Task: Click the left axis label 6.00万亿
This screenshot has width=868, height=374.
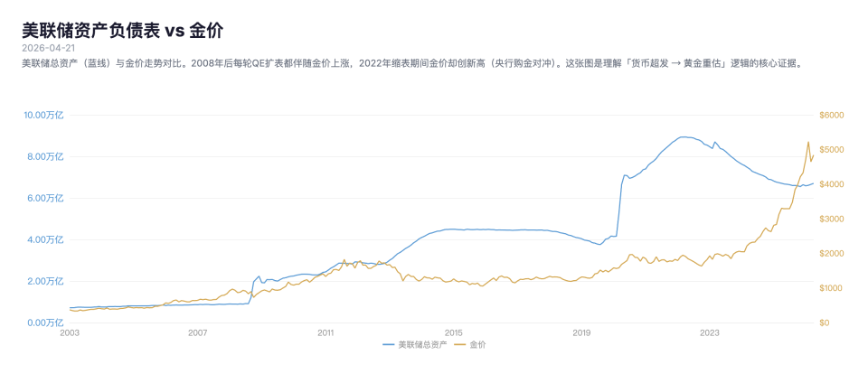Action: (45, 198)
